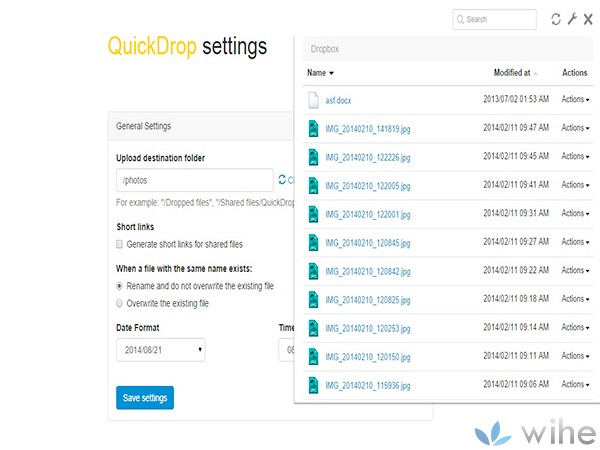Click the image icon for IMG_20140210_120150.jpg
This screenshot has height=450, width=600.
[313, 357]
